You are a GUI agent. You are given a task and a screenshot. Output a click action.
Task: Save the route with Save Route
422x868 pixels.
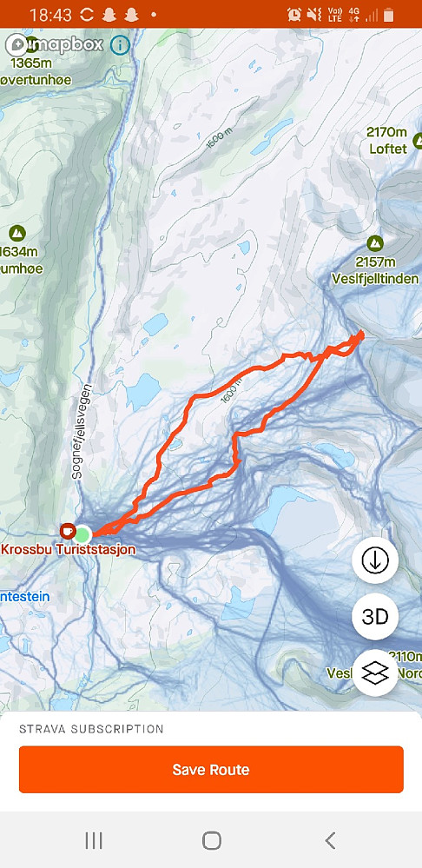pos(211,770)
